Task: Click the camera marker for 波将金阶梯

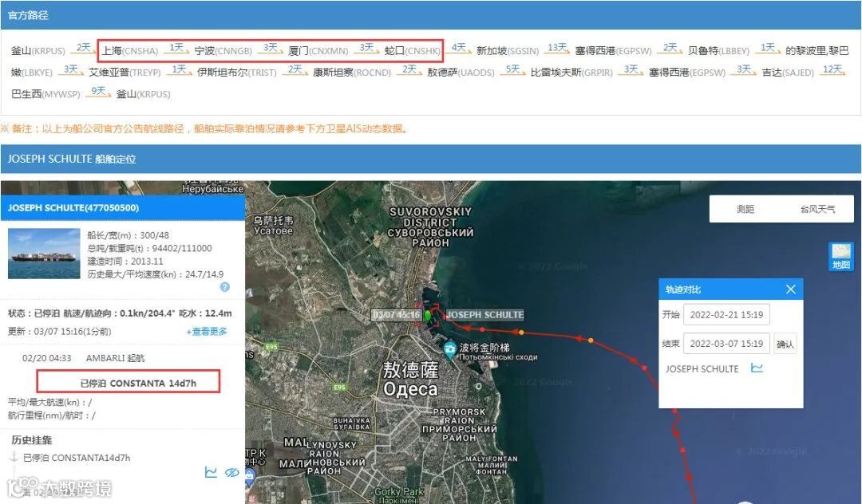Action: 450,349
